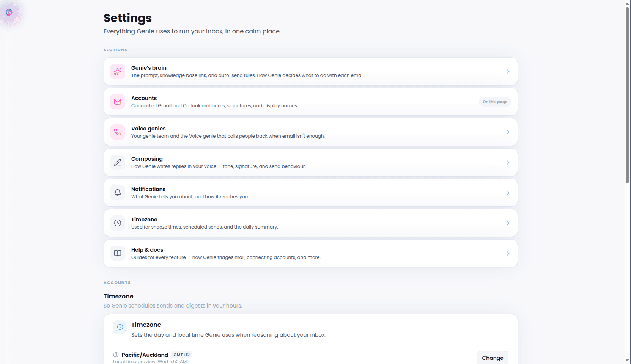This screenshot has height=364, width=631.
Task: Click the clock icon in Timezone section row
Action: coord(118,223)
